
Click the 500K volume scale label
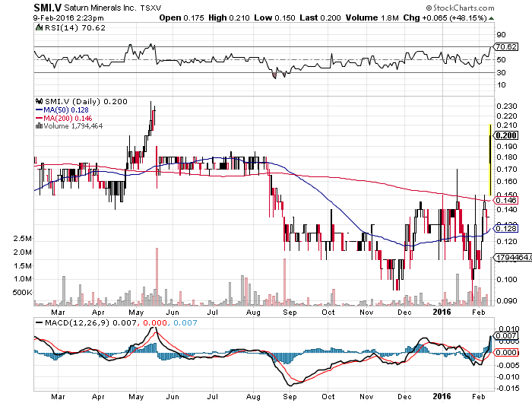pos(22,292)
